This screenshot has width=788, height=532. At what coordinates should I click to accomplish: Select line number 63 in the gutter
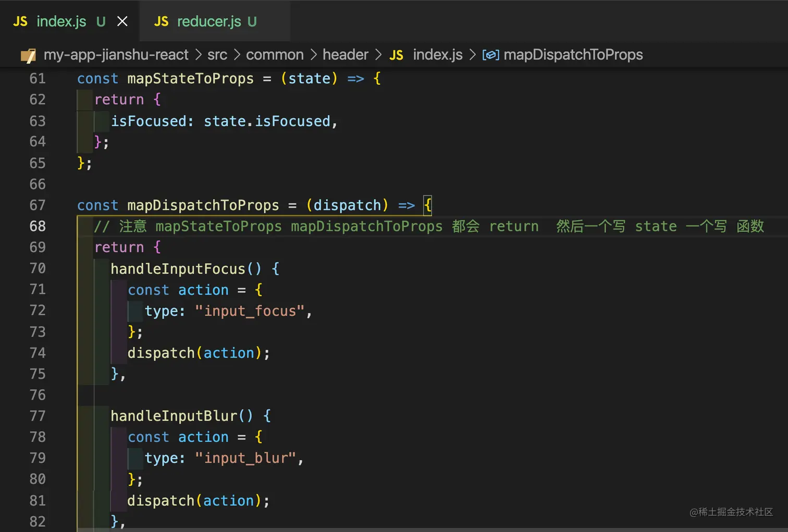(x=38, y=121)
